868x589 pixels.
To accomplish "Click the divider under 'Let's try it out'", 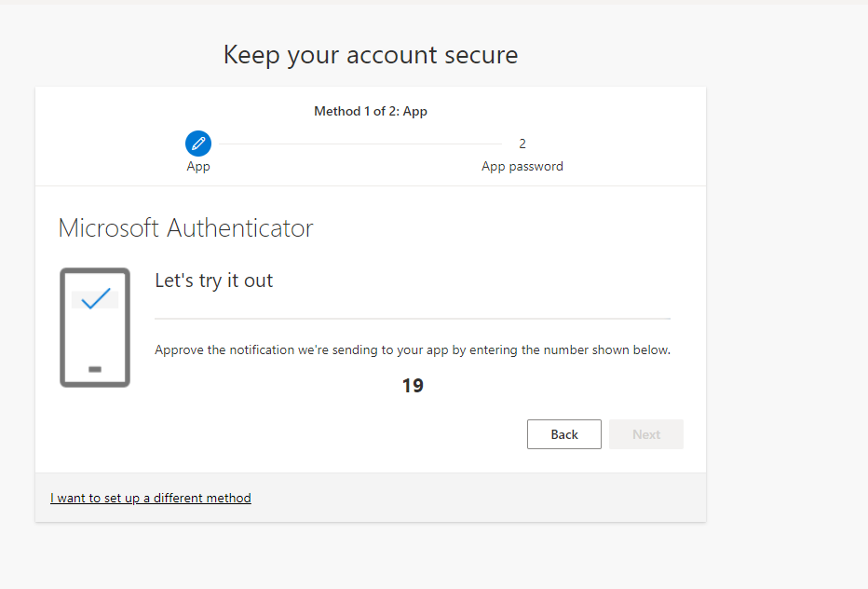I will coord(413,319).
